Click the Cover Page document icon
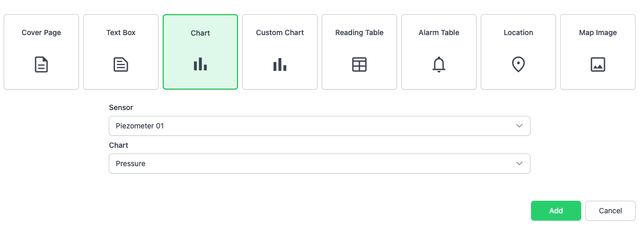644x228 pixels. coord(41,64)
